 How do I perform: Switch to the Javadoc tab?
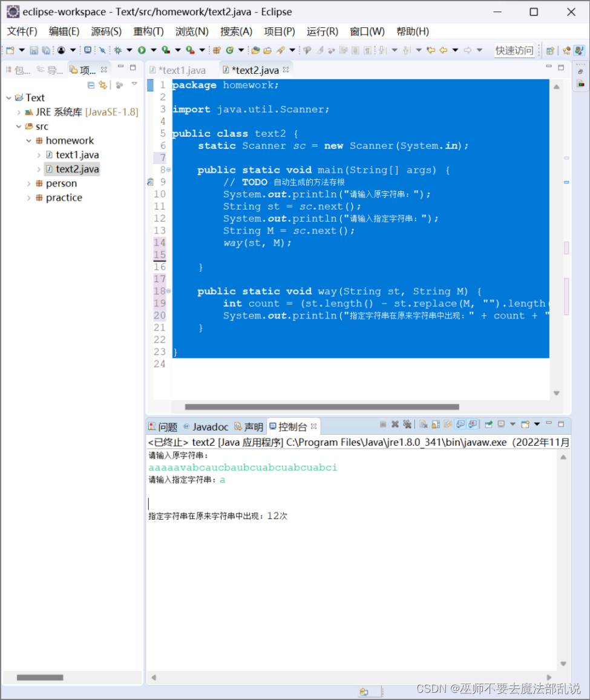pos(206,427)
